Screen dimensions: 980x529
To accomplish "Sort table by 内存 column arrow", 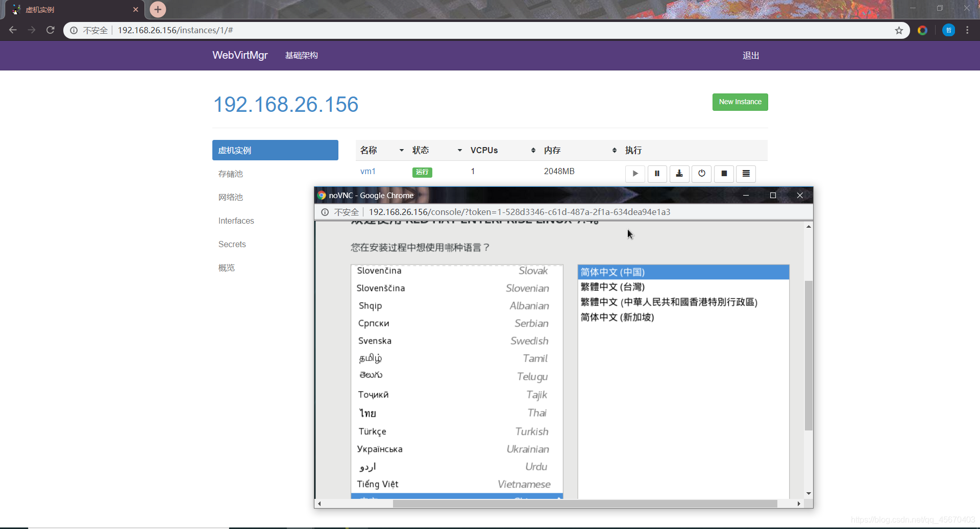I will pos(614,150).
